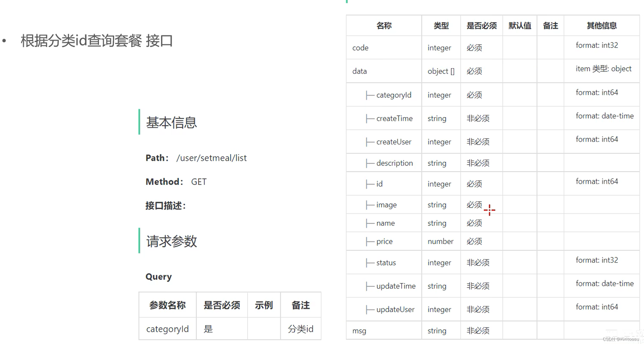Click the item 类型: object note
Image resolution: width=644 pixels, height=344 pixels.
[603, 68]
